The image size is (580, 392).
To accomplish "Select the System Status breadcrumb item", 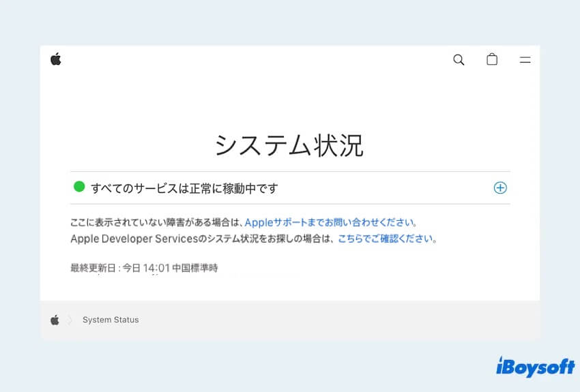I will tap(111, 320).
